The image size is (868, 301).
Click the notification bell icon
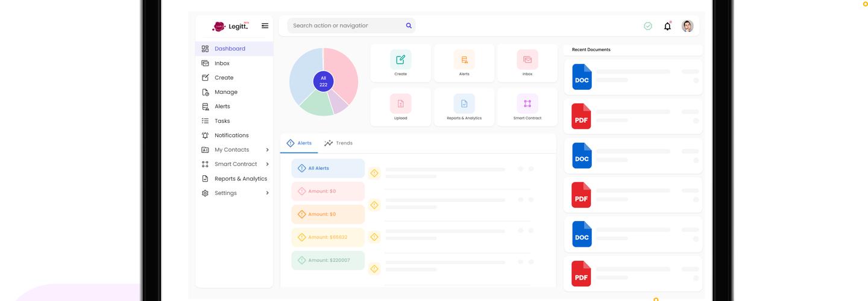click(667, 26)
